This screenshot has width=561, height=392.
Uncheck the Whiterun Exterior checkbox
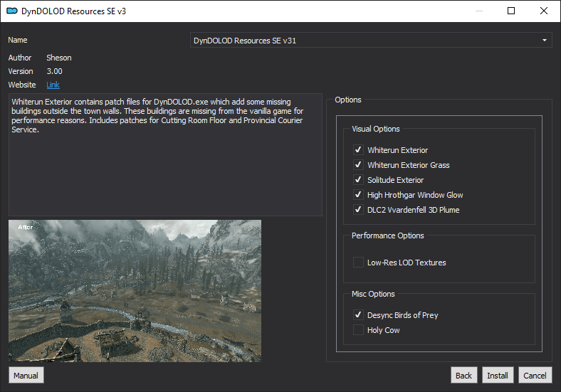358,150
